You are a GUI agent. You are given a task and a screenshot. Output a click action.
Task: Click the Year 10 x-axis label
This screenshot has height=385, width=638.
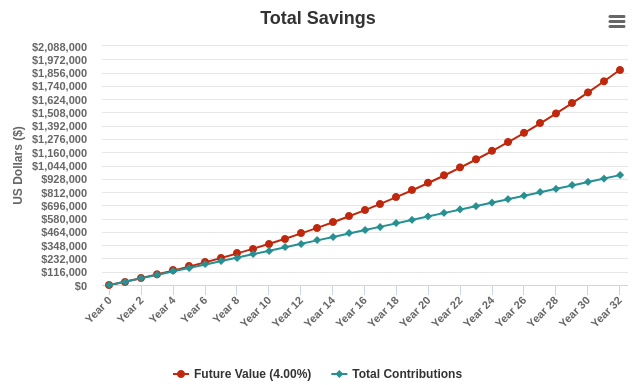click(256, 311)
